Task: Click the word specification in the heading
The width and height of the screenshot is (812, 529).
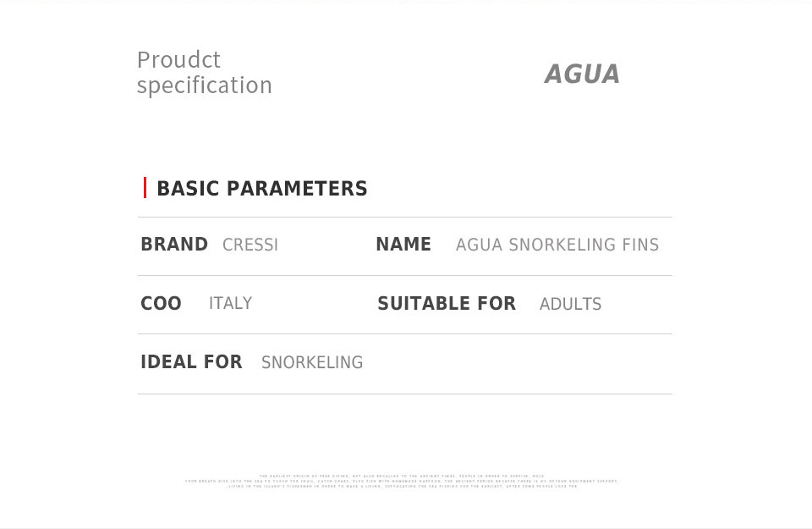Action: pos(205,85)
